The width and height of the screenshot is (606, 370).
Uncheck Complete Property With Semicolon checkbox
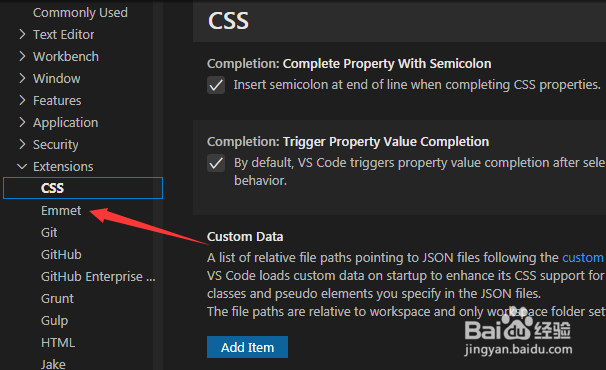216,85
